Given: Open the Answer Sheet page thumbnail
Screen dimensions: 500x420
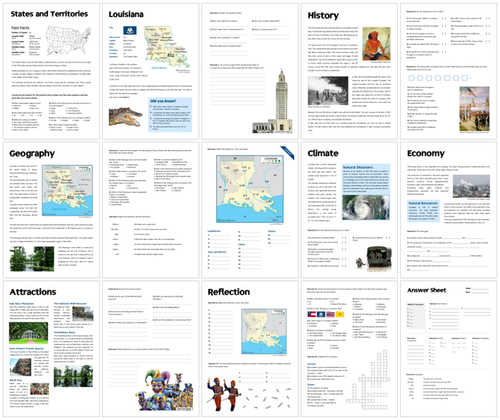Looking at the screenshot, I should pos(448,349).
